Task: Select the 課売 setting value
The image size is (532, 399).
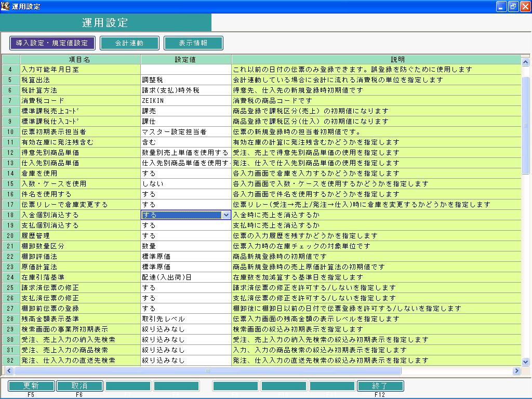Action: pyautogui.click(x=186, y=111)
